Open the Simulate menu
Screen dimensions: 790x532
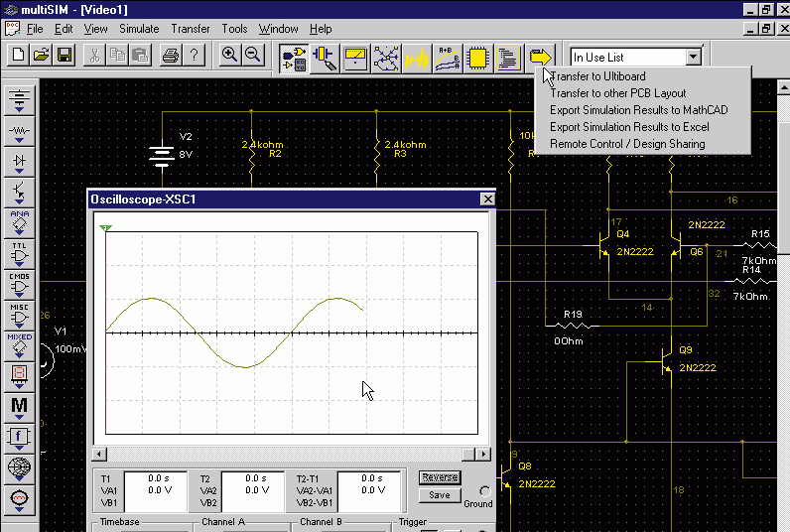[139, 29]
